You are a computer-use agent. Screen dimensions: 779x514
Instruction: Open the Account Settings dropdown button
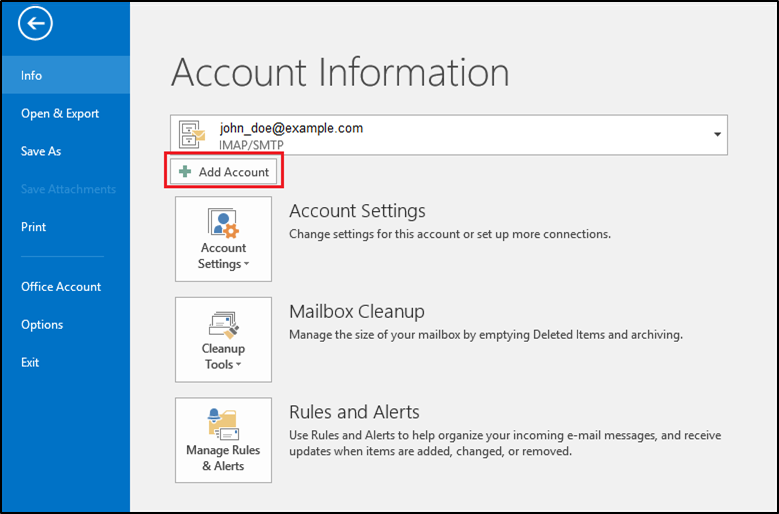223,239
